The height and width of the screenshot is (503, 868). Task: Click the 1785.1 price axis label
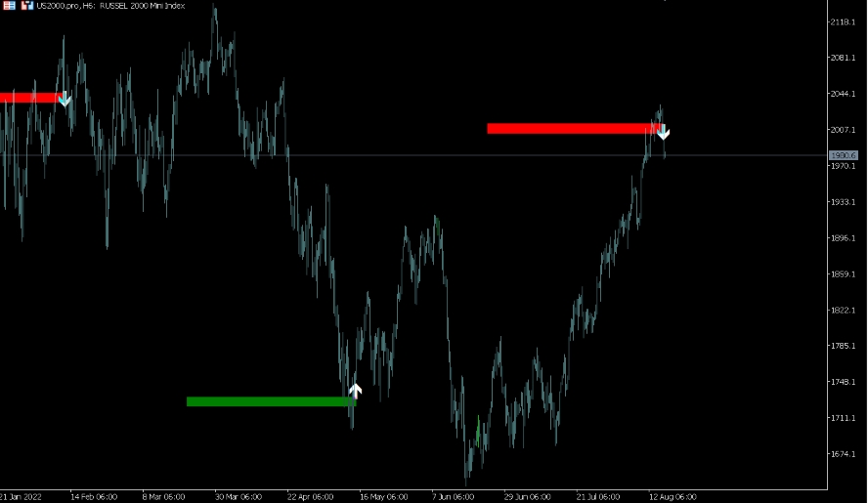[x=843, y=346]
